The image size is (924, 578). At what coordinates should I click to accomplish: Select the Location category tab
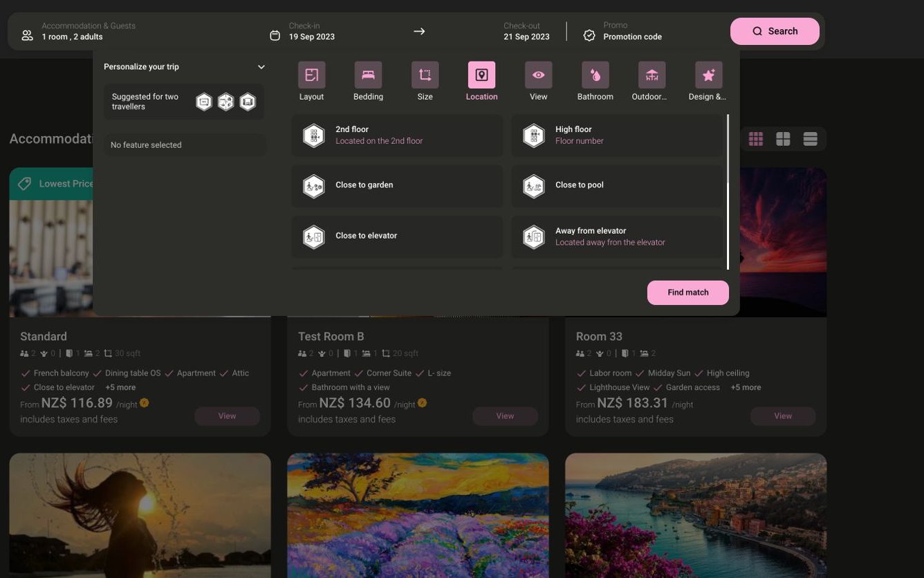481,82
